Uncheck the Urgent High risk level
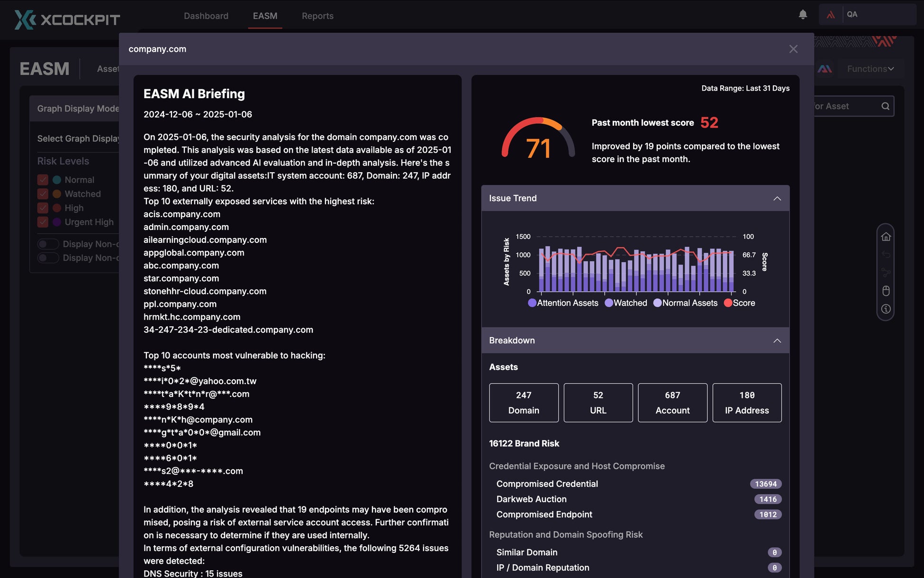The image size is (924, 578). (43, 222)
